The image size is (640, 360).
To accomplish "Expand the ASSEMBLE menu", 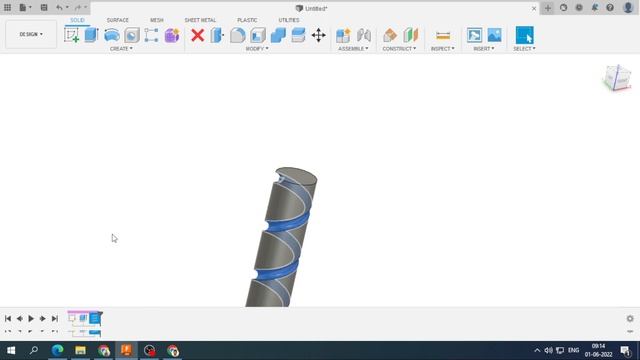I will click(353, 49).
